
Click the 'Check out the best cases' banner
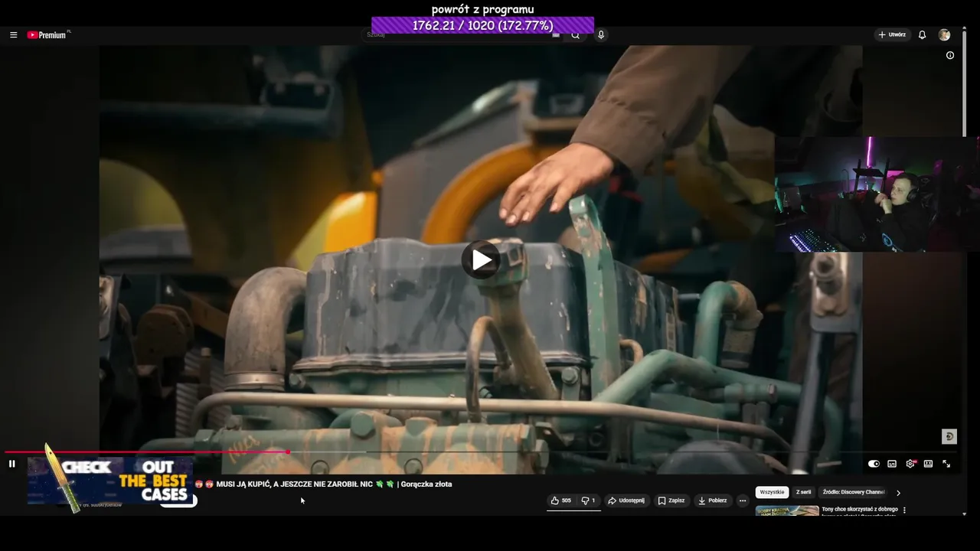pyautogui.click(x=109, y=480)
